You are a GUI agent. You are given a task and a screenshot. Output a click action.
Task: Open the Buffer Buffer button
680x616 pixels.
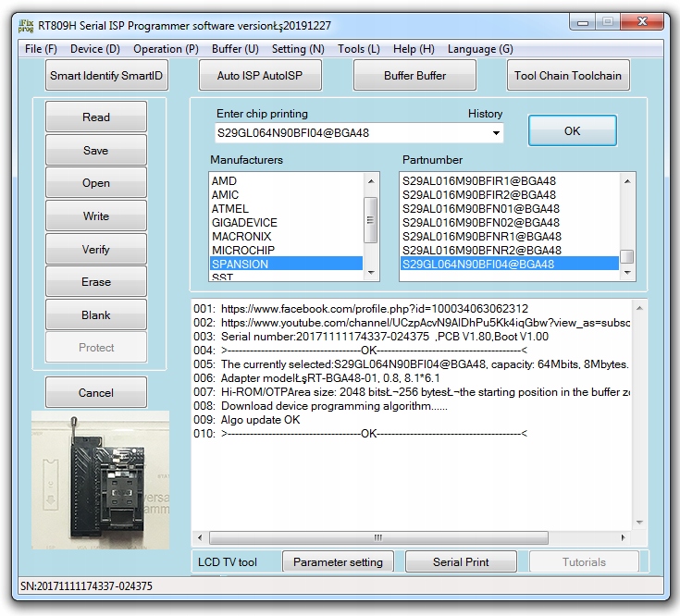414,76
